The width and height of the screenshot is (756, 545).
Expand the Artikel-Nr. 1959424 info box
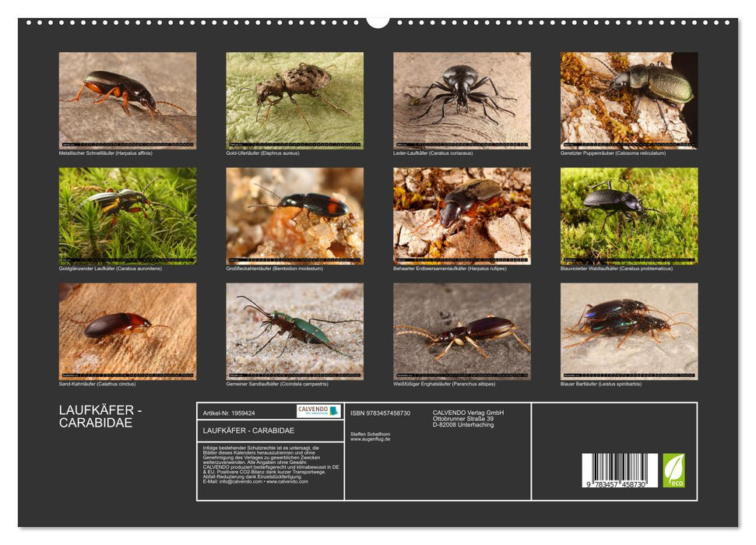(x=229, y=413)
